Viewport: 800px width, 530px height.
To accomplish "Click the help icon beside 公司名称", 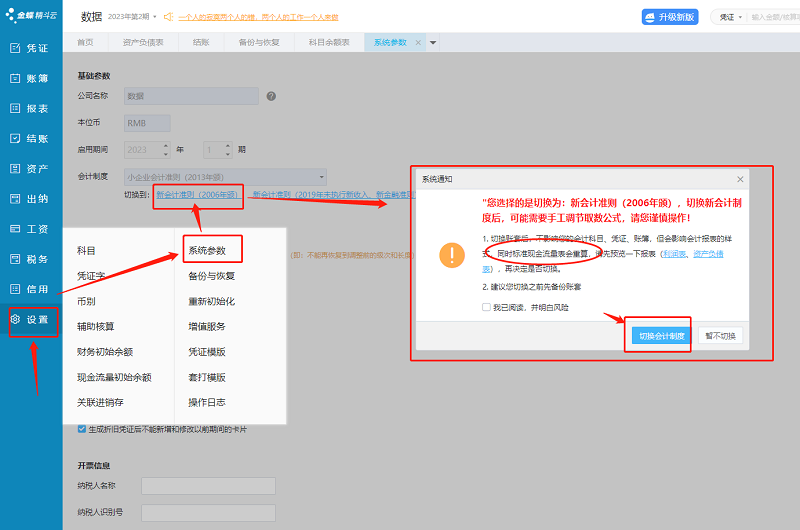I will click(x=271, y=96).
